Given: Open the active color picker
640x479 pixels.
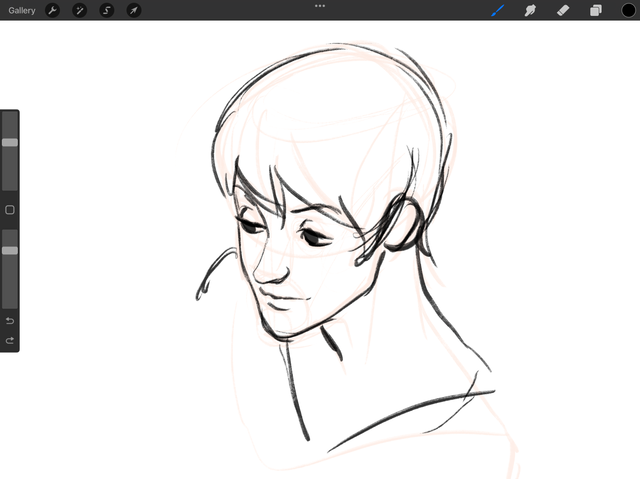Looking at the screenshot, I should coord(628,10).
